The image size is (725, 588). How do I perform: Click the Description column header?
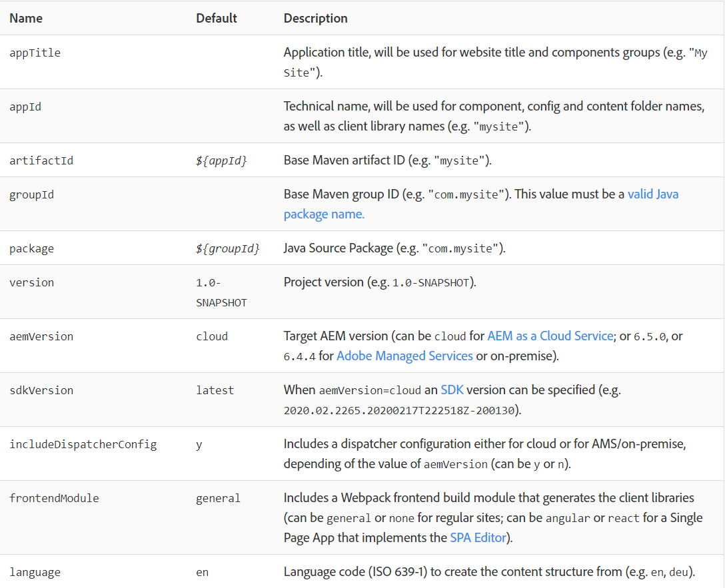(x=315, y=18)
